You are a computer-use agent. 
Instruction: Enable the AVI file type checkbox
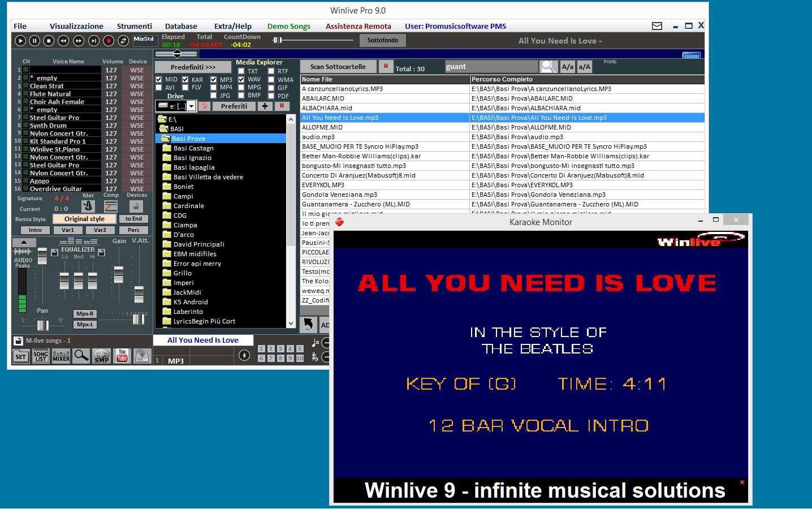tap(159, 87)
